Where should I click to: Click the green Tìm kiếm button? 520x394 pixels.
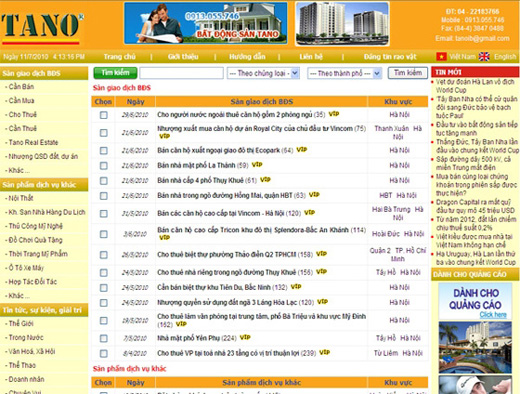115,73
